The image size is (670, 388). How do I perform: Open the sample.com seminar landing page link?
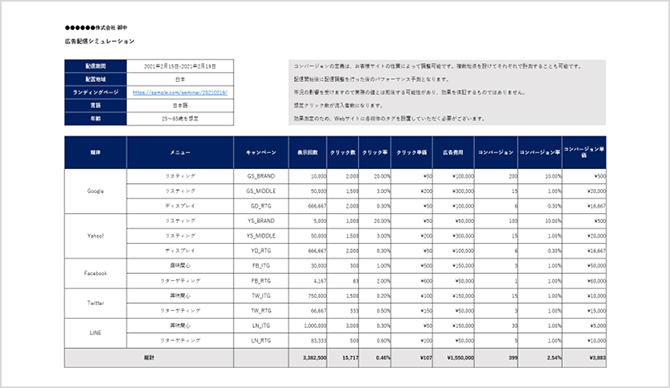pos(180,92)
